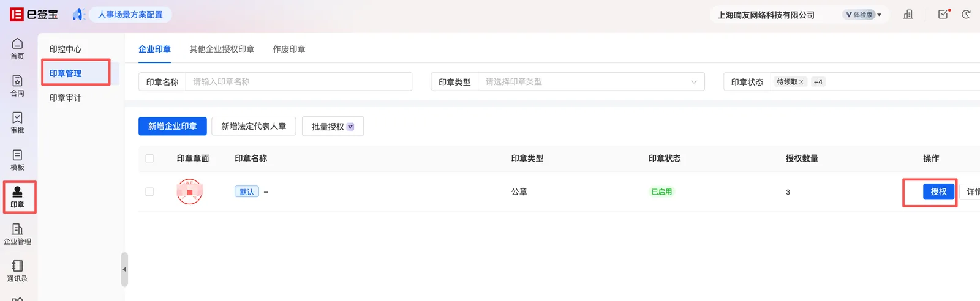Click the history clock icon in header
The image size is (980, 301).
coord(966,14)
